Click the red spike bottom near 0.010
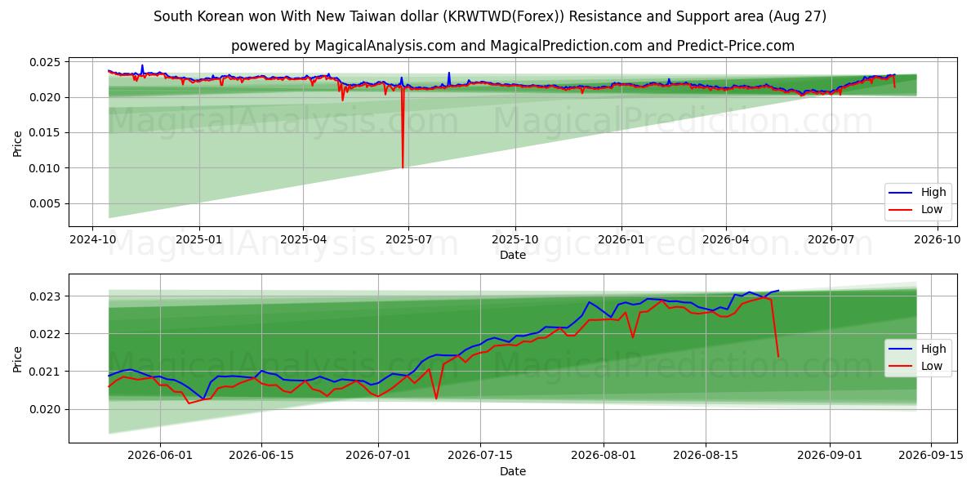The height and width of the screenshot is (490, 980). click(403, 167)
